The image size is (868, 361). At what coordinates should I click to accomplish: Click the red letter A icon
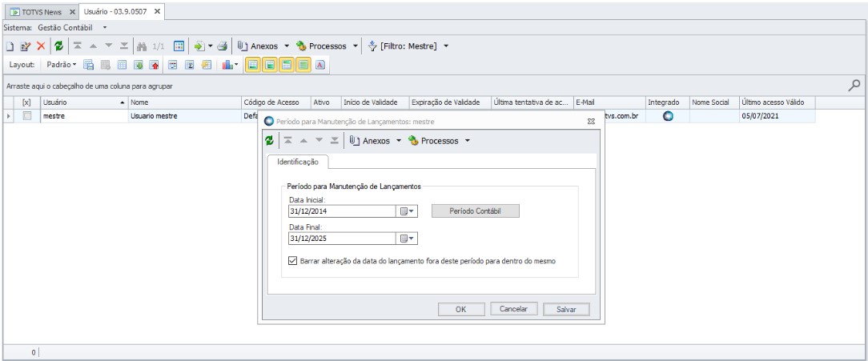point(320,65)
